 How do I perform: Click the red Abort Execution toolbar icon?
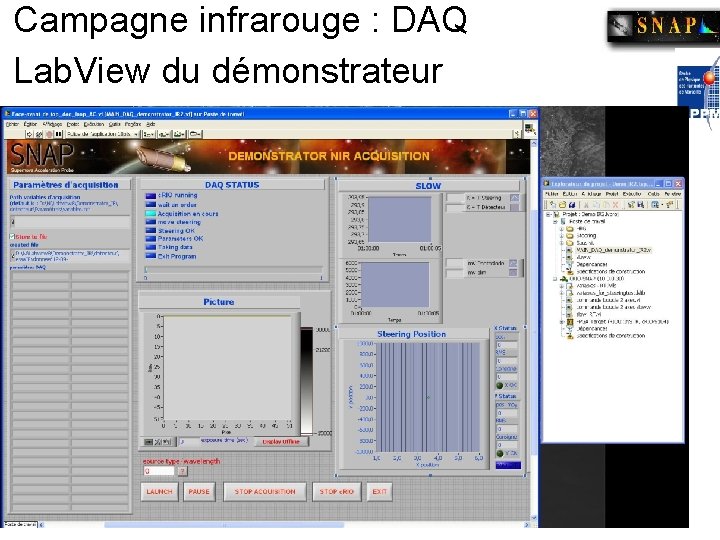coord(49,134)
